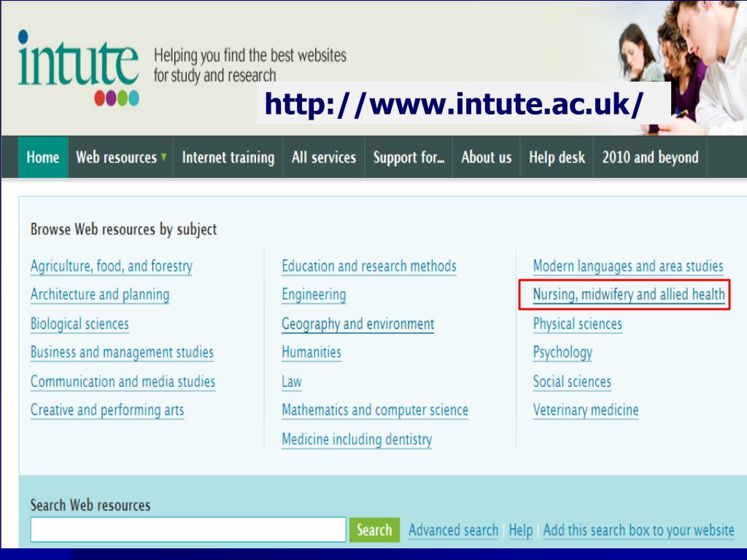Browse Social sciences resources

[x=572, y=381]
